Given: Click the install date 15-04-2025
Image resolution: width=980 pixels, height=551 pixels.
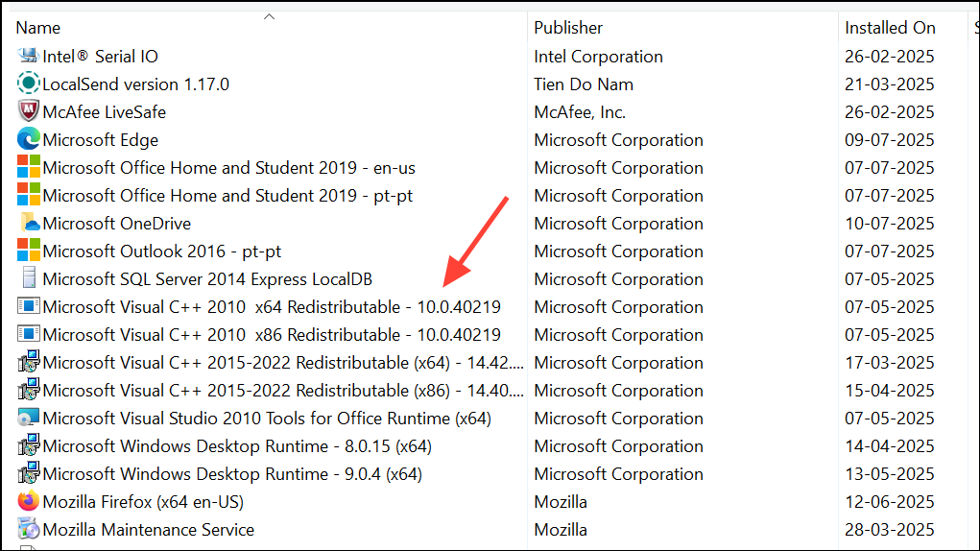Looking at the screenshot, I should coord(890,391).
